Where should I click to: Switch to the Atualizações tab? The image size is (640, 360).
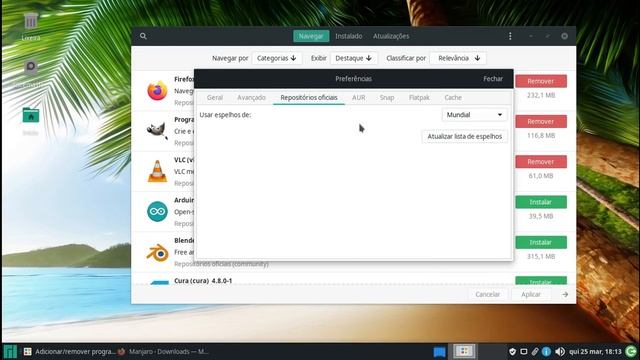pos(391,36)
